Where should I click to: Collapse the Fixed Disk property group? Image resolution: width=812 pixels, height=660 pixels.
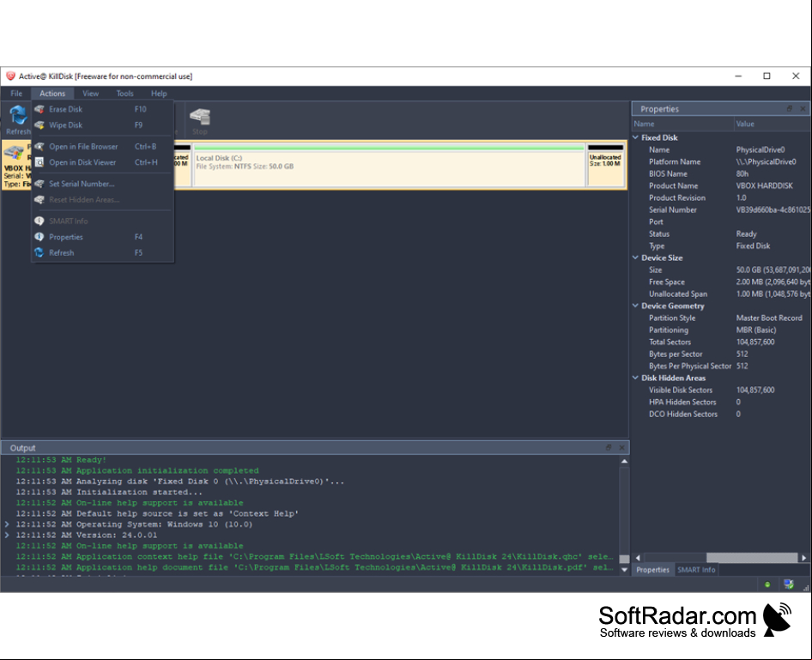pos(635,137)
